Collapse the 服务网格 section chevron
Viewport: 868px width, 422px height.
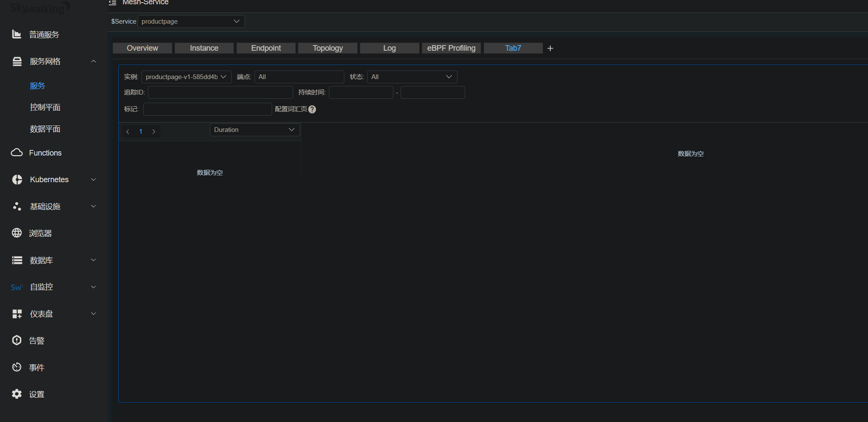tap(93, 61)
